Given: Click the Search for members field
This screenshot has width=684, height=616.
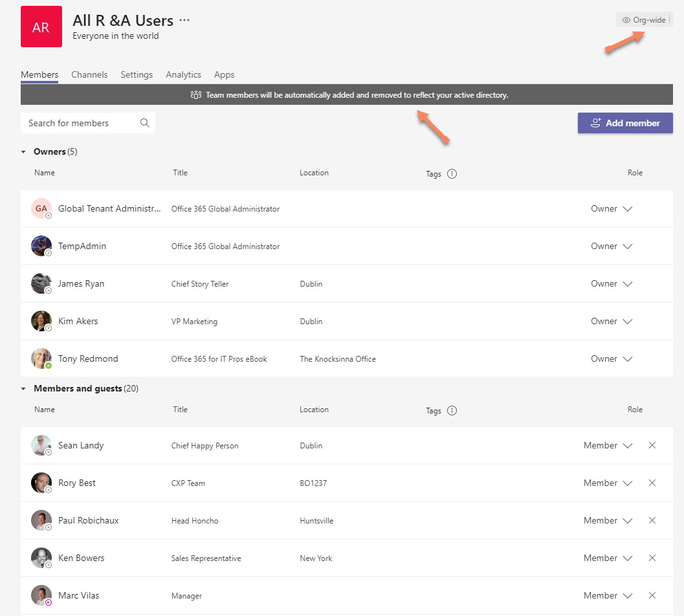Looking at the screenshot, I should point(81,123).
